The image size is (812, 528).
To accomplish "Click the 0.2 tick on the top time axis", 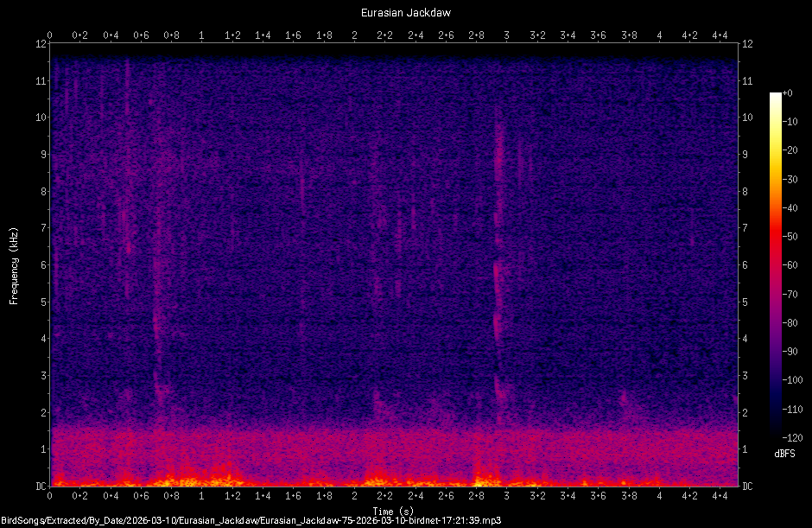I will click(81, 36).
